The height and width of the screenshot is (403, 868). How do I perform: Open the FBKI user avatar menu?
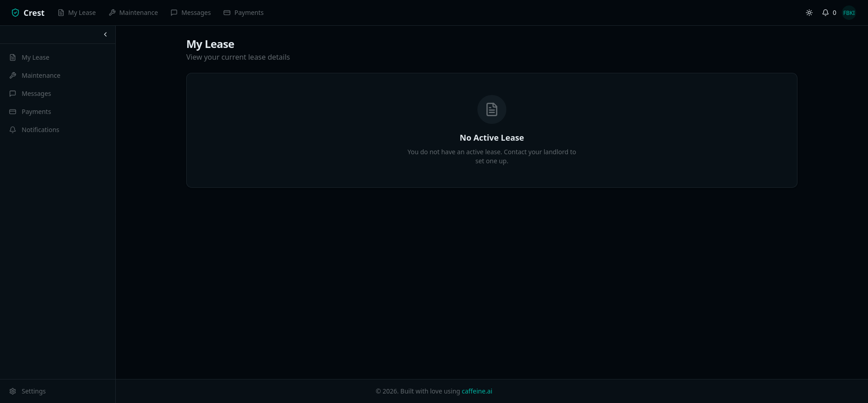click(849, 13)
